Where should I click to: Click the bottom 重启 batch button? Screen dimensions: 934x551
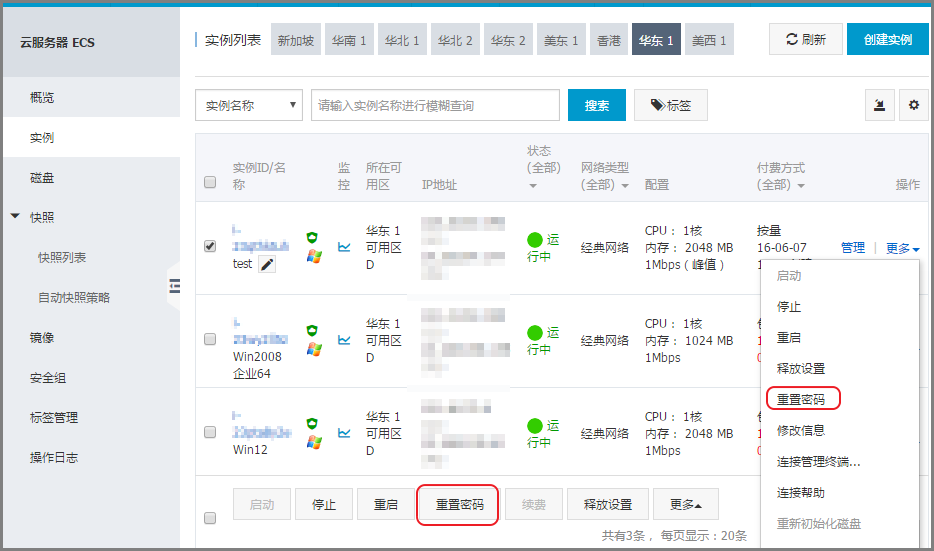pyautogui.click(x=385, y=505)
